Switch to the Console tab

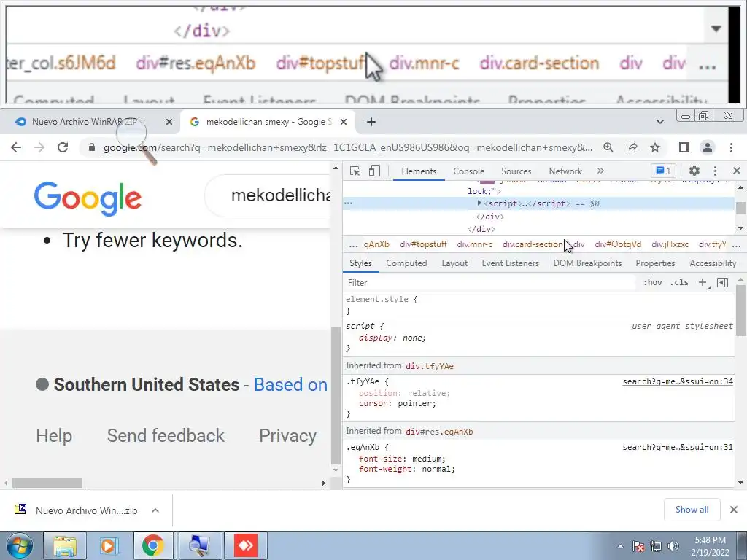(x=468, y=171)
